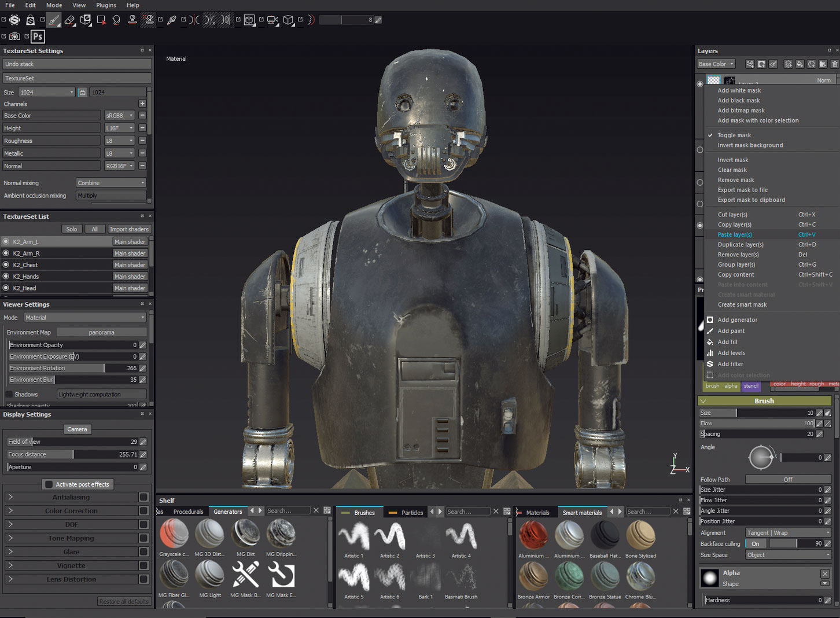Open the texture Size 1024 dropdown
Screen dimensions: 840x618
point(47,93)
